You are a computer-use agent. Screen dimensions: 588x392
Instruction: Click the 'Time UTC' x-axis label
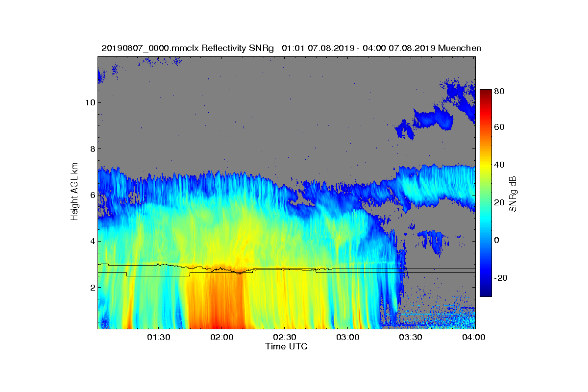287,346
